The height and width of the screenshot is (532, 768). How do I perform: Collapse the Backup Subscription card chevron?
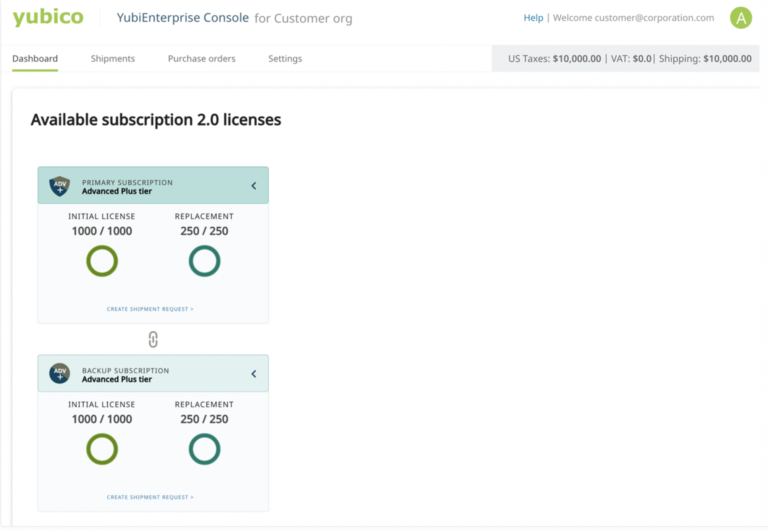pos(253,374)
